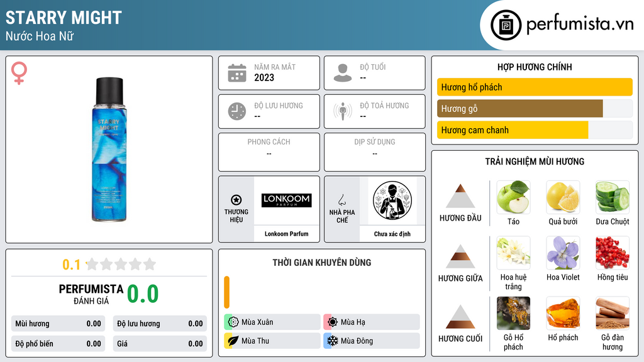Click the pyramid icon for Hương cuối
Image resolution: width=644 pixels, height=362 pixels.
click(460, 317)
